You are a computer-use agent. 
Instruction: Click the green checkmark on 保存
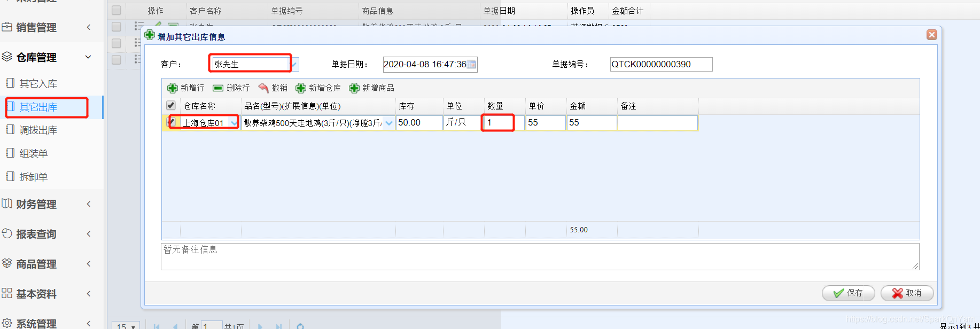click(x=839, y=293)
